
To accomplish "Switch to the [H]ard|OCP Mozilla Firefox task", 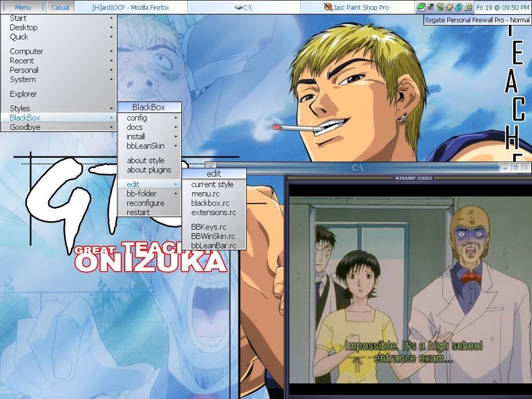I will point(130,7).
